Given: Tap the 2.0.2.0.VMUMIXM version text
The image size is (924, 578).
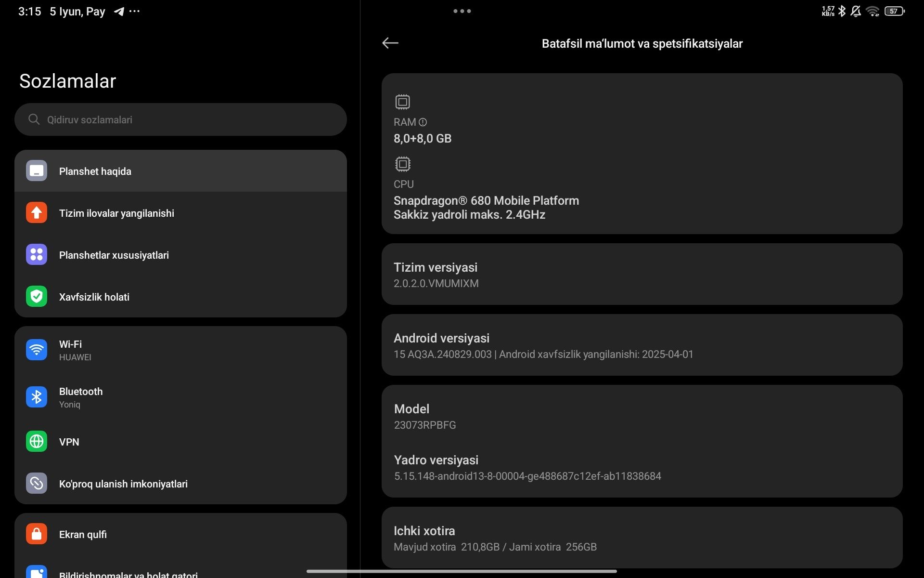Looking at the screenshot, I should tap(436, 283).
